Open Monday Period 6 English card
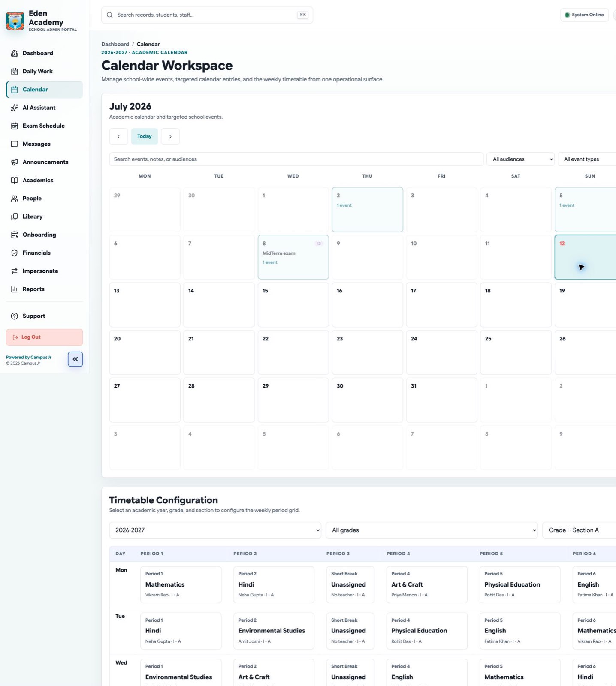This screenshot has height=686, width=616. [x=595, y=585]
